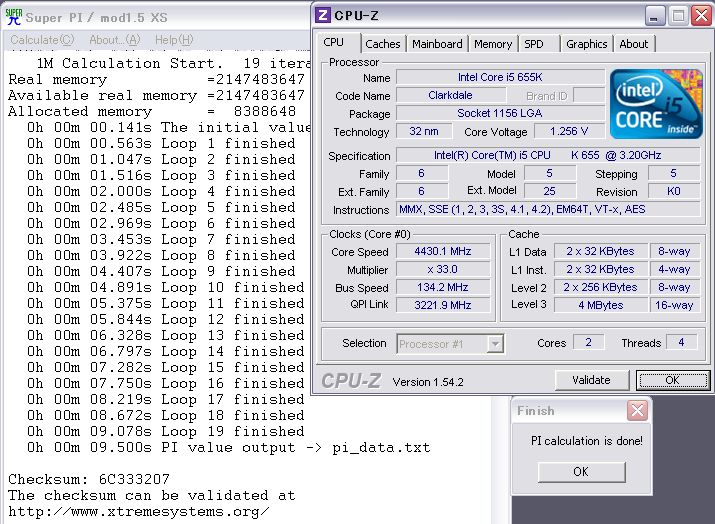Select the CPU tab in CPU-Z

[x=336, y=42]
